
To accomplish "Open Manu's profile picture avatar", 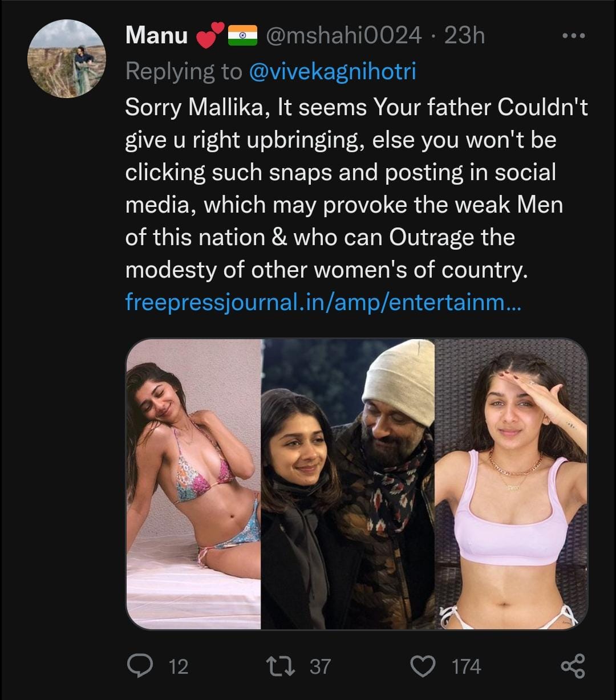I will (x=67, y=59).
